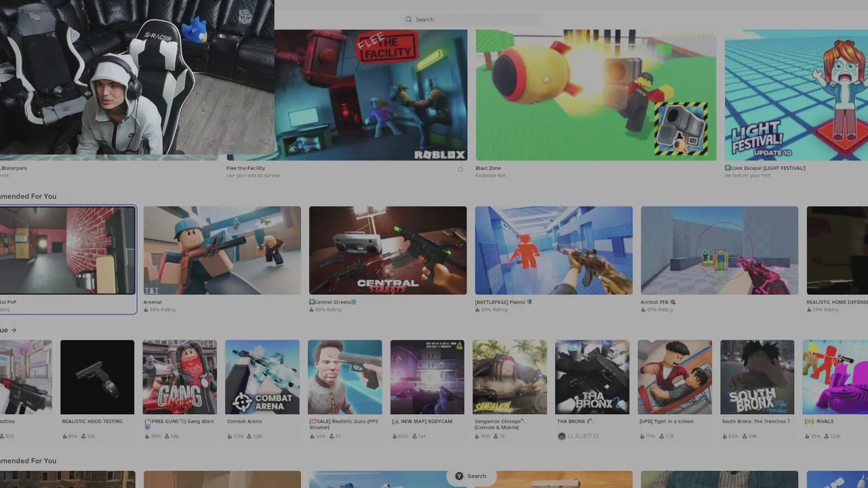Screen dimensions: 868x488
Task: Open the [BATTLEPASS] Planks game thumbnail
Action: [x=553, y=250]
